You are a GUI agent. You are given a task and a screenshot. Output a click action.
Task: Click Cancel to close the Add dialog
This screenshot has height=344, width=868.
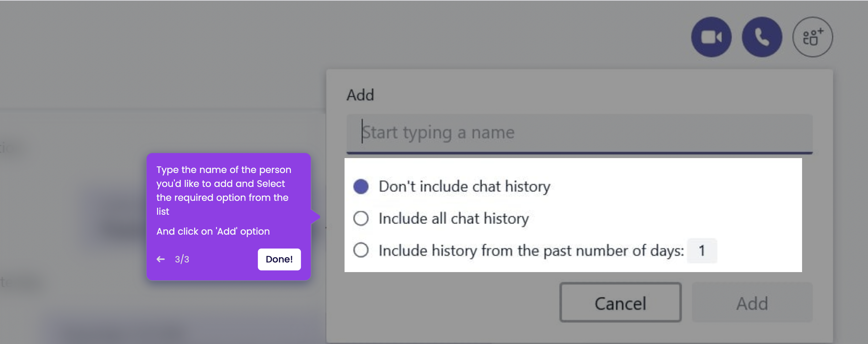[x=621, y=303]
